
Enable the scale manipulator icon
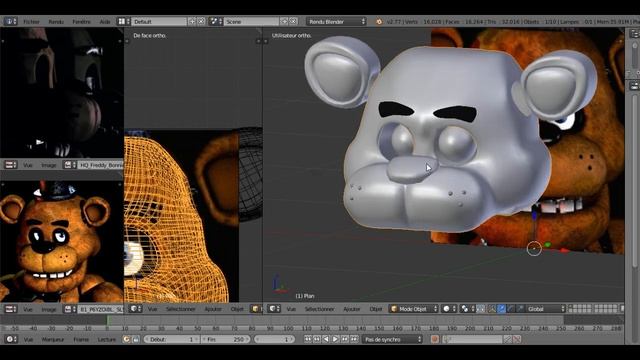(520, 309)
